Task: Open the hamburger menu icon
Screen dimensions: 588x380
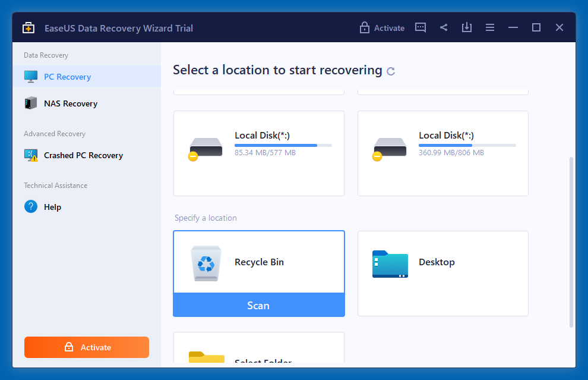Action: [490, 27]
